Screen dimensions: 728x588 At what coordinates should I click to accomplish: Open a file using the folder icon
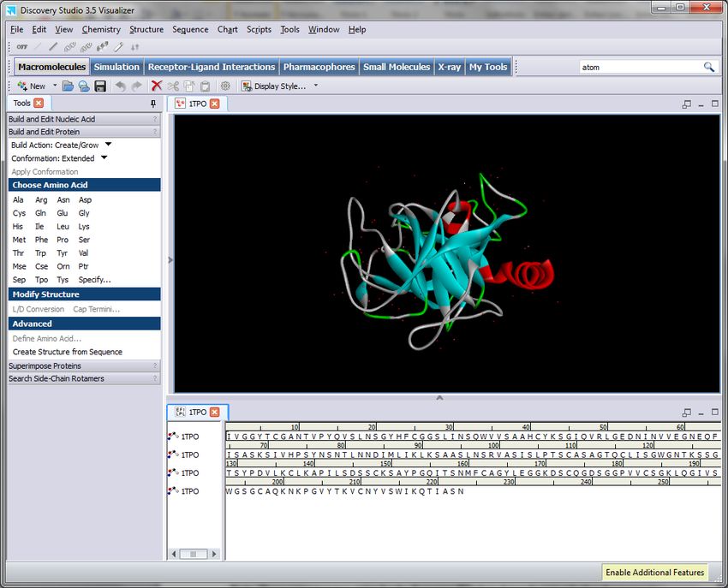pyautogui.click(x=69, y=86)
